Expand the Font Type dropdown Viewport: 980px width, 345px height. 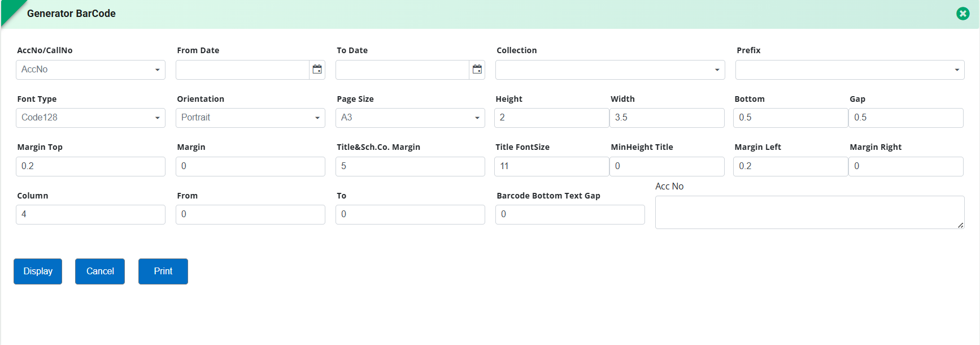pos(90,118)
